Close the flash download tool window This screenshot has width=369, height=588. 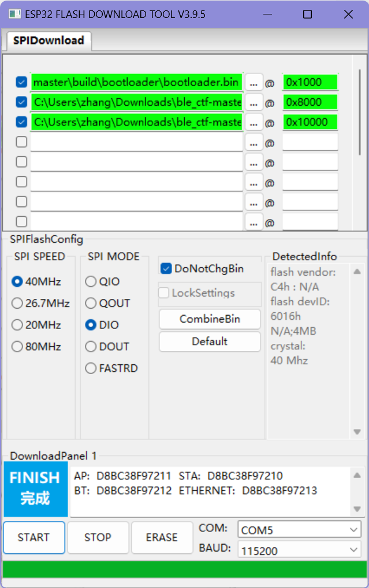tap(348, 14)
